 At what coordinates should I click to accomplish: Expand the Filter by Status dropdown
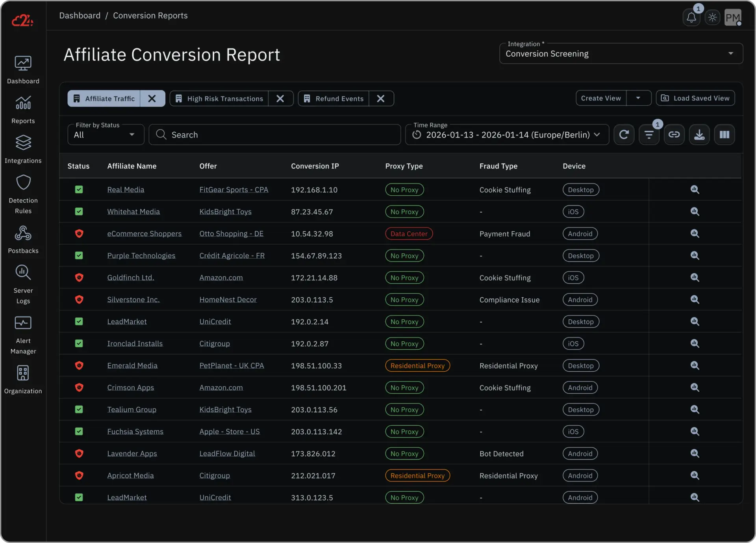pos(106,135)
